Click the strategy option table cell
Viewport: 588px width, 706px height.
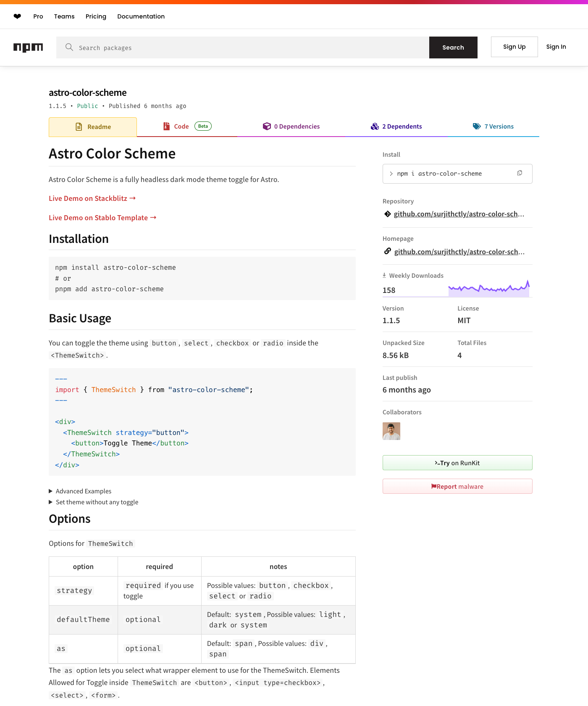[83, 590]
